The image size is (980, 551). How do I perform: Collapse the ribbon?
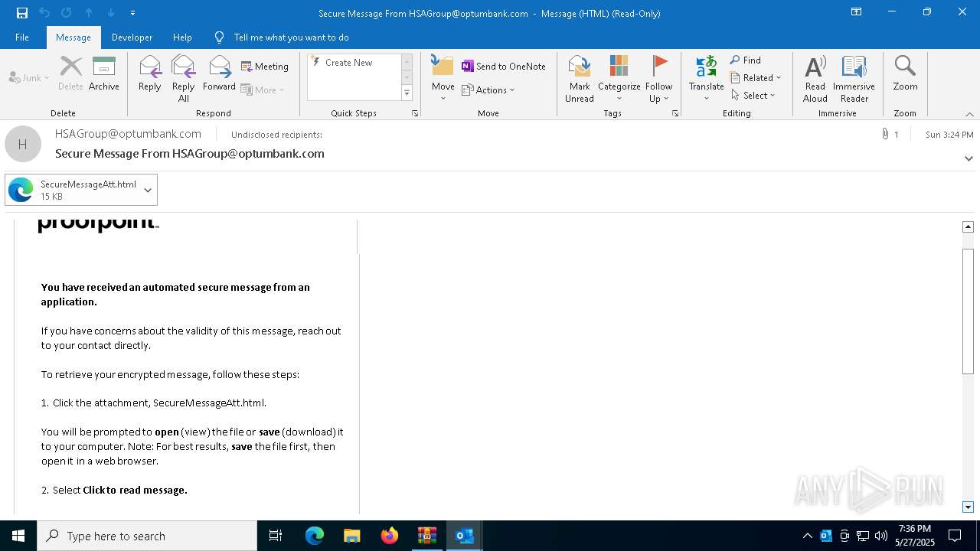(x=969, y=114)
